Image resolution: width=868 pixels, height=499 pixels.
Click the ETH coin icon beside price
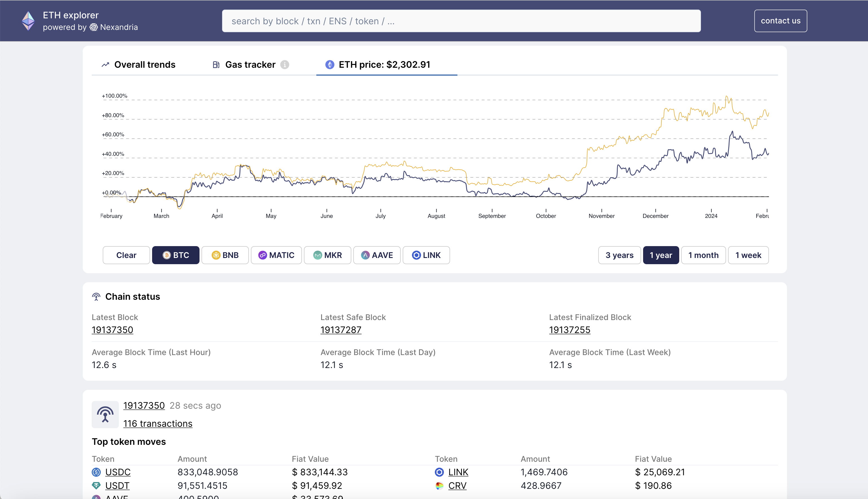(330, 64)
